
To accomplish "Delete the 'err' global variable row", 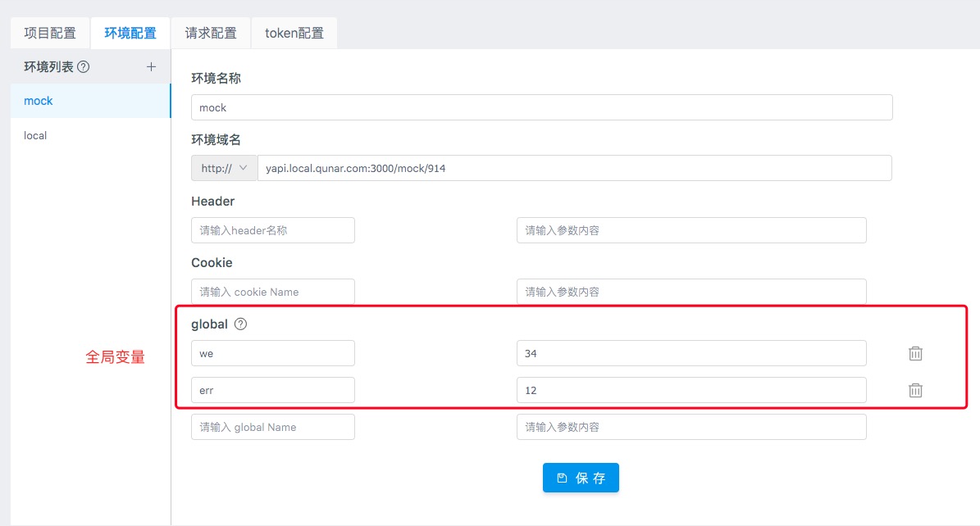I will coord(915,390).
